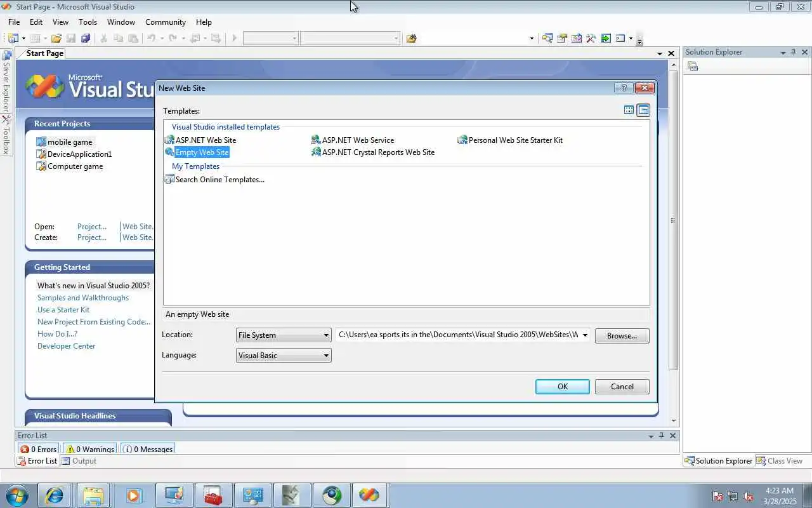Open the Language dropdown
The image size is (812, 508).
[284, 356]
